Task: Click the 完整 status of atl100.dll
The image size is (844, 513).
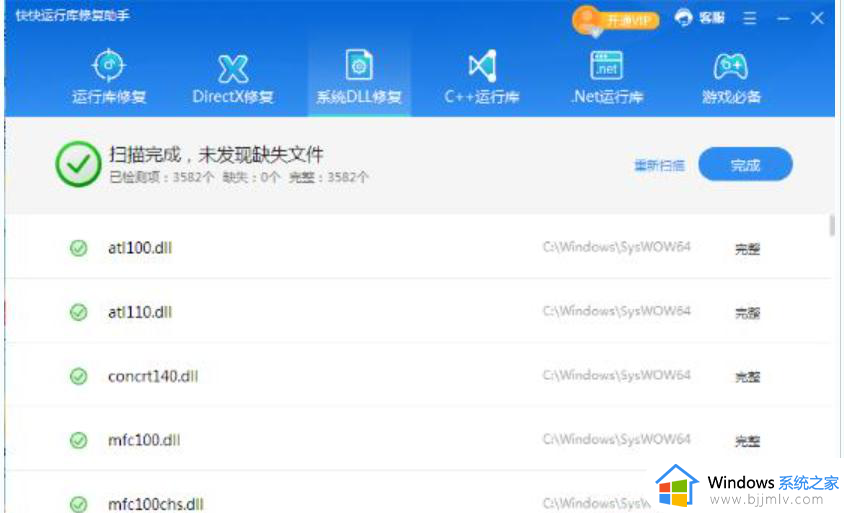Action: point(748,249)
